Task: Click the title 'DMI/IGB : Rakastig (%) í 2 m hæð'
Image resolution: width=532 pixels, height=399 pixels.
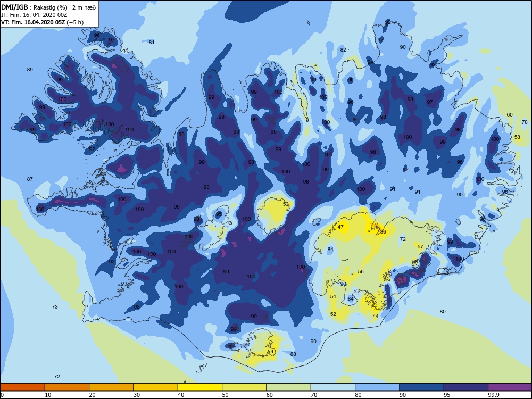Action: (48, 7)
